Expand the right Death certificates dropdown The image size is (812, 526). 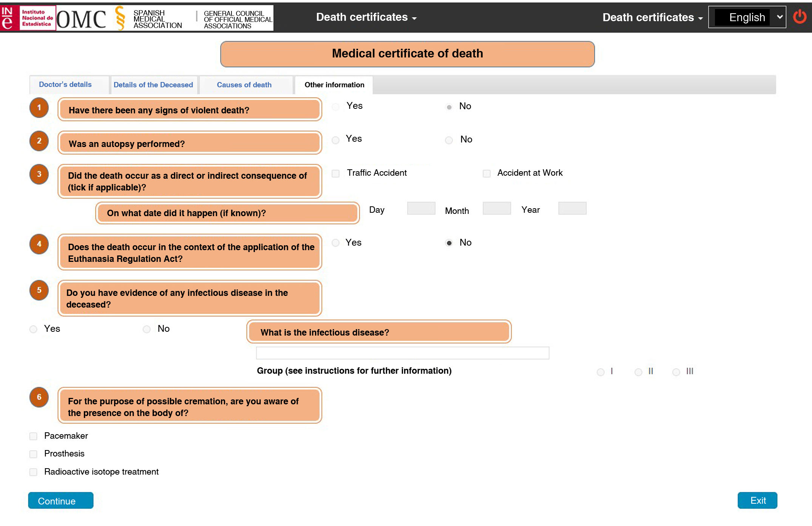652,17
